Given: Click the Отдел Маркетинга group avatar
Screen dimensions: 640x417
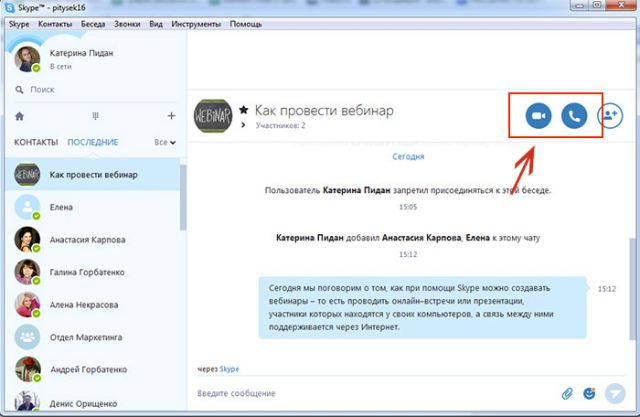Looking at the screenshot, I should (x=27, y=337).
